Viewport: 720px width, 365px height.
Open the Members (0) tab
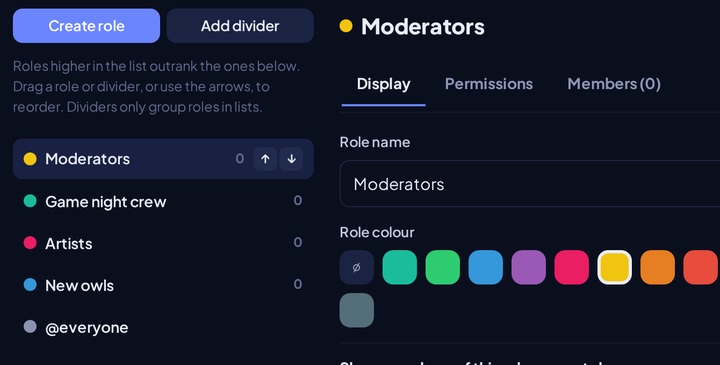(614, 84)
